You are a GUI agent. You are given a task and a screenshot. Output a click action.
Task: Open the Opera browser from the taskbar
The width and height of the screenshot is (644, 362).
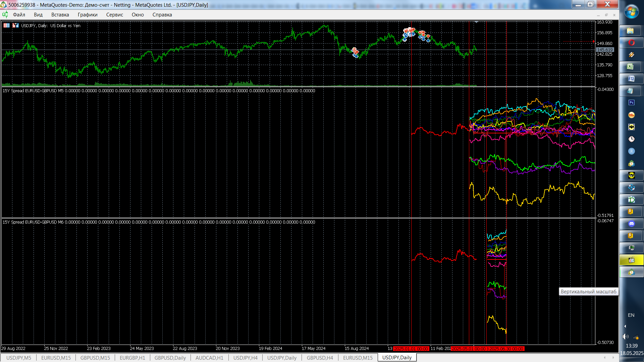coord(631,43)
